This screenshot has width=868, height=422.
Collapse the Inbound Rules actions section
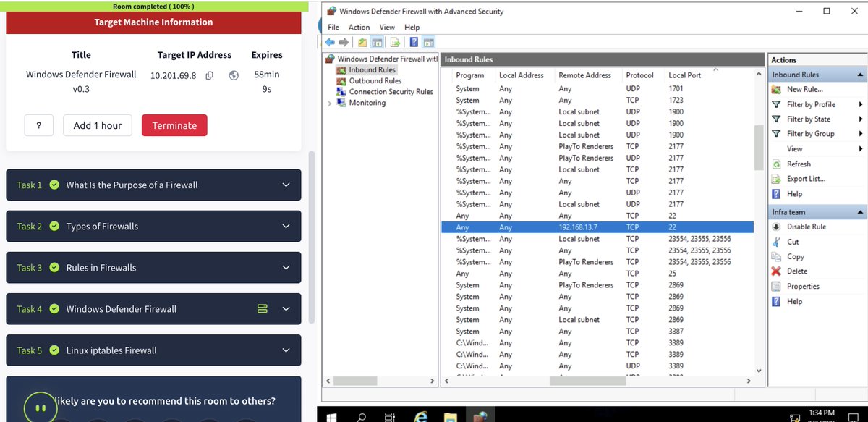[860, 75]
